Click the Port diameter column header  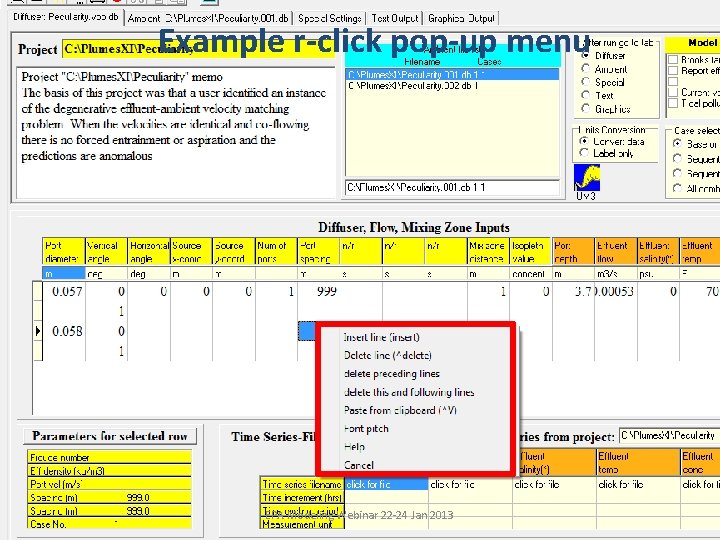63,252
